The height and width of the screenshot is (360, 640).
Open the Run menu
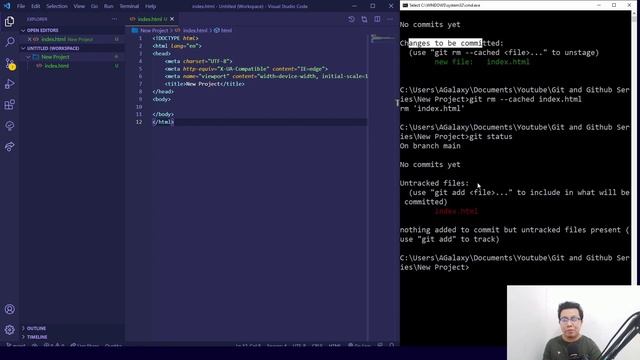click(109, 6)
